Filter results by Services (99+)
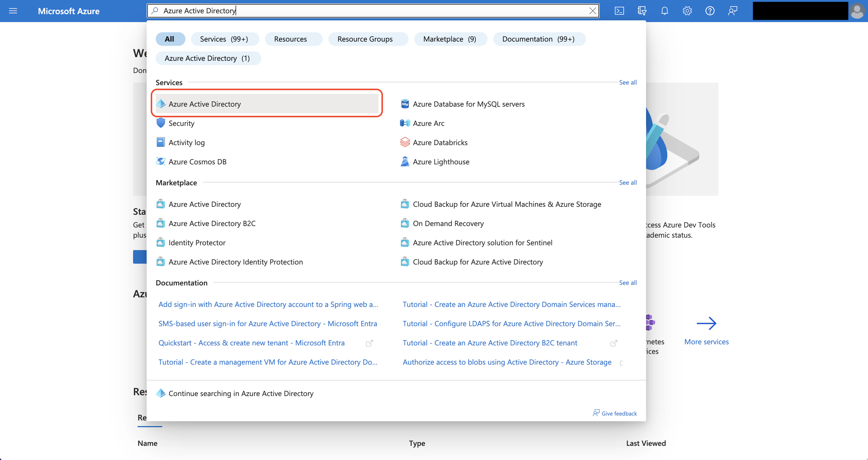Screen dimensions: 868x460 225,39
